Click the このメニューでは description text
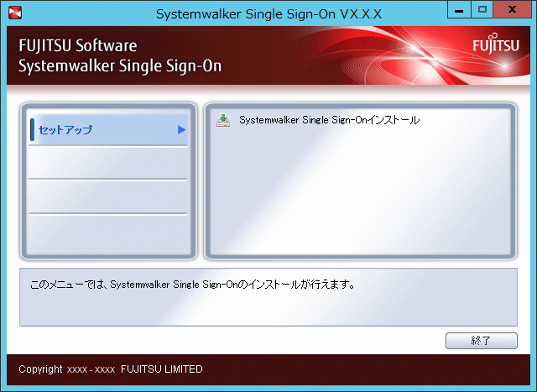This screenshot has height=392, width=537. click(x=192, y=284)
